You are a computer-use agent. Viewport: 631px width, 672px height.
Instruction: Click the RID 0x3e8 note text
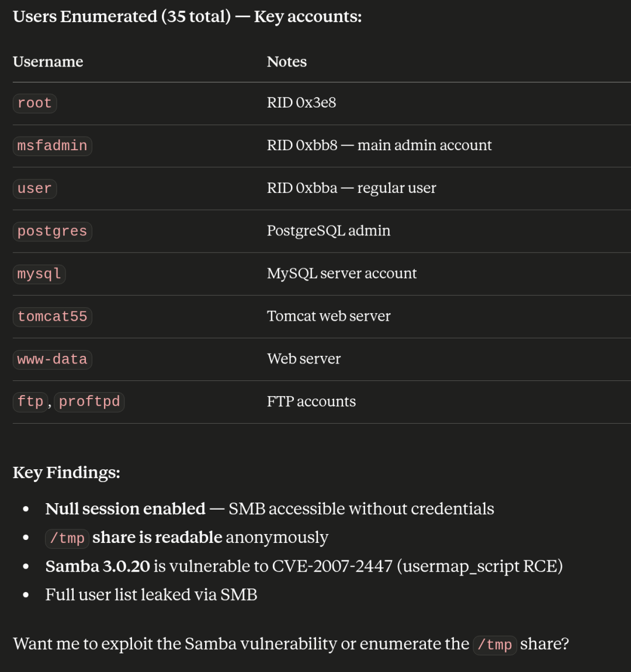pos(301,103)
